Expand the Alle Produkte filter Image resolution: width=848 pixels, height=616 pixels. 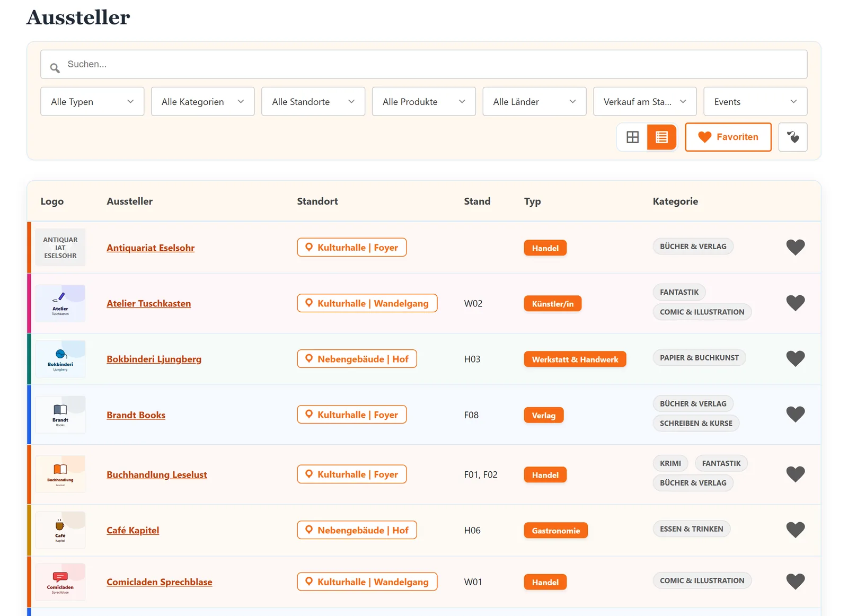point(424,101)
